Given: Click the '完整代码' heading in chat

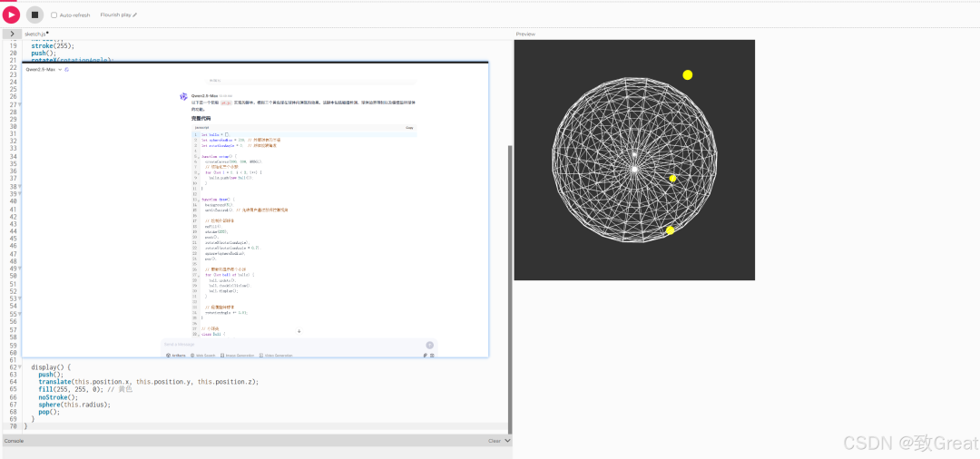Looking at the screenshot, I should (x=201, y=118).
